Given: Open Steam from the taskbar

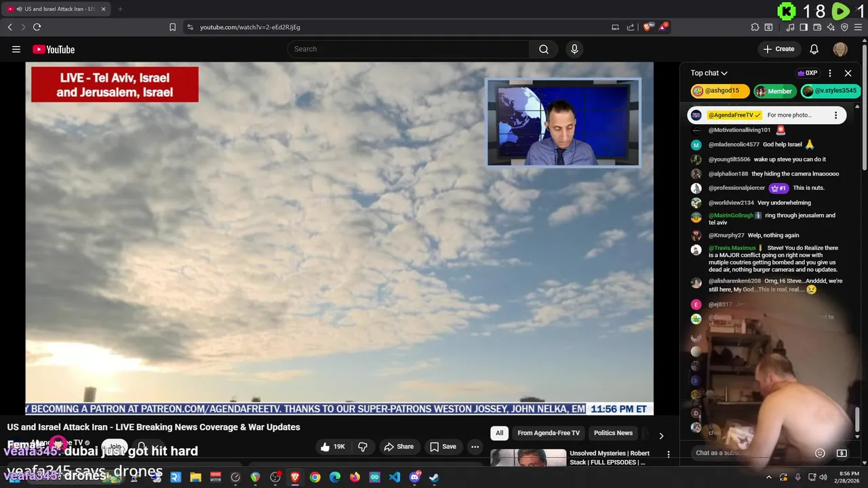Looking at the screenshot, I should click(x=434, y=477).
